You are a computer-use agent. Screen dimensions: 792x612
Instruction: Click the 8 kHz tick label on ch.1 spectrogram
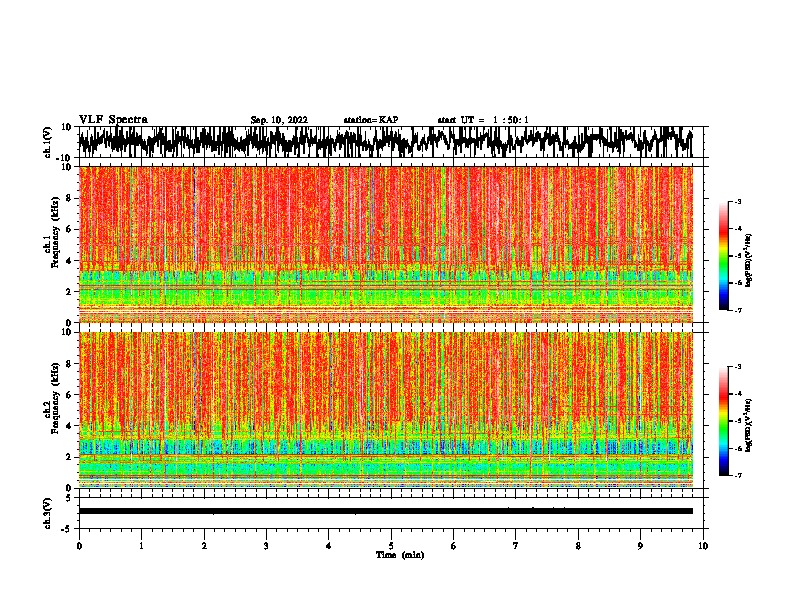69,198
